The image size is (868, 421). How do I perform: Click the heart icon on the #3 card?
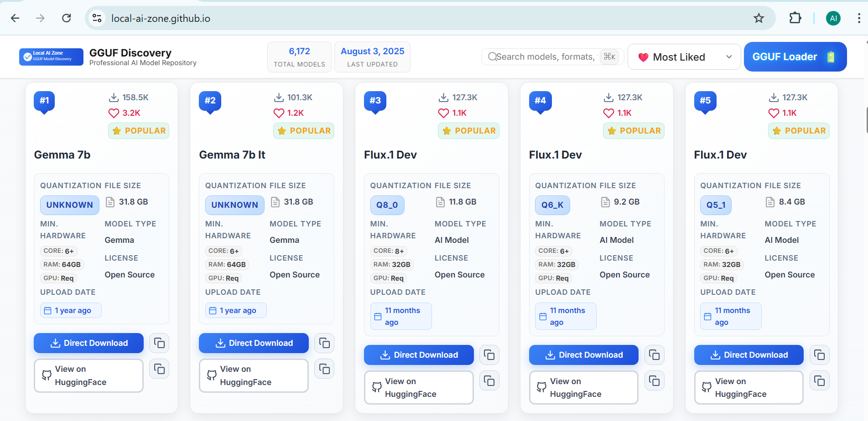[443, 113]
